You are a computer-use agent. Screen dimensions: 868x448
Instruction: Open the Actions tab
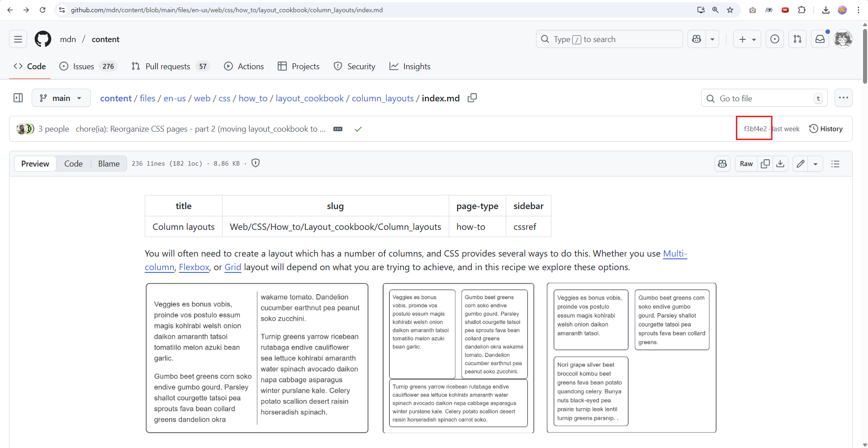(244, 67)
